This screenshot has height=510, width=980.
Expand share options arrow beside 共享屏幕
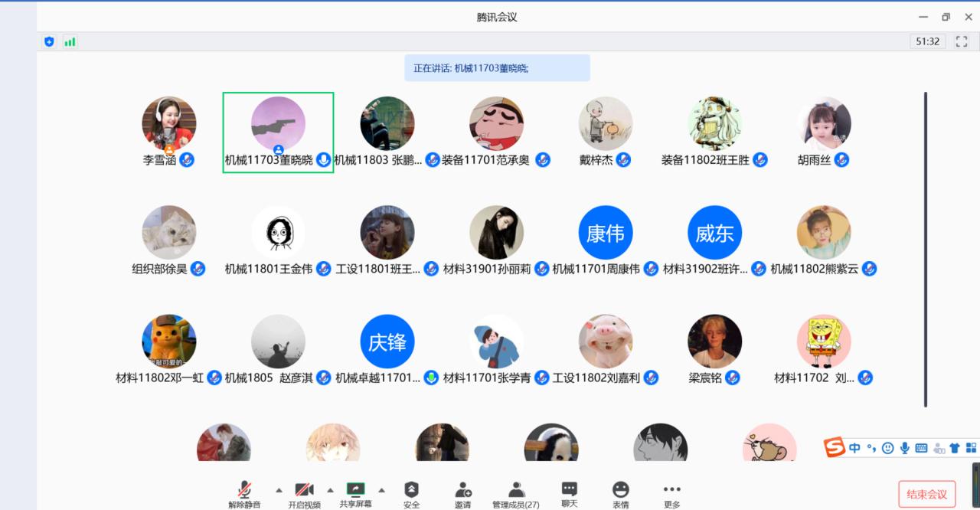pyautogui.click(x=381, y=490)
